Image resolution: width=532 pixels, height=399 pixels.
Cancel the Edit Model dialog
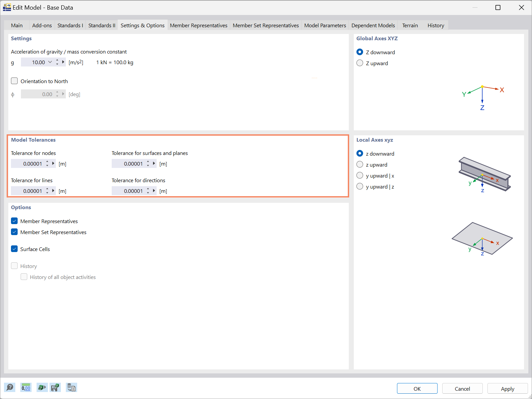click(x=462, y=388)
